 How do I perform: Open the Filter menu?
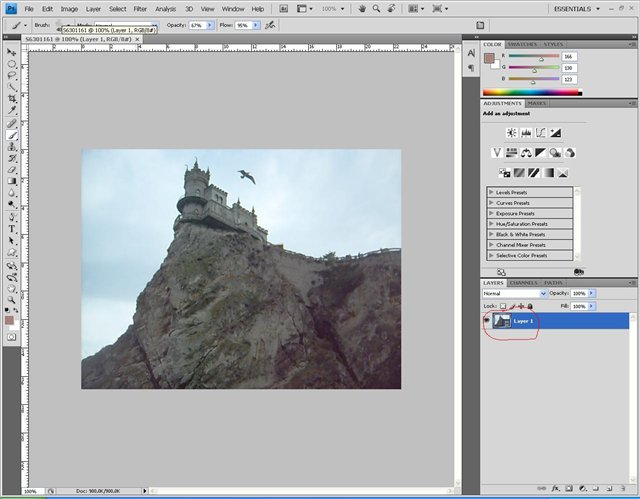[x=140, y=9]
